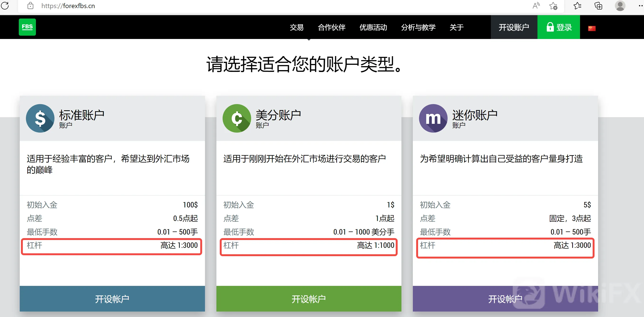Click 初始入金 label in the standard account

(42, 205)
